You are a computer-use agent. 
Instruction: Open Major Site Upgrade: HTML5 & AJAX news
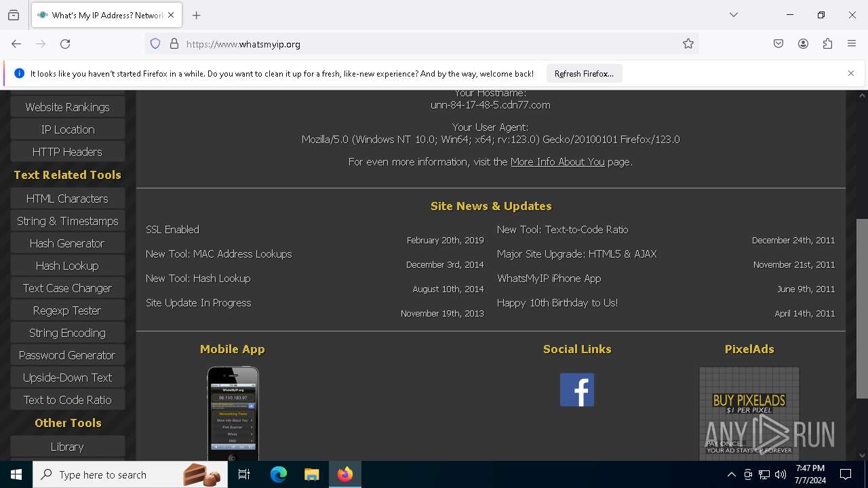(x=576, y=254)
